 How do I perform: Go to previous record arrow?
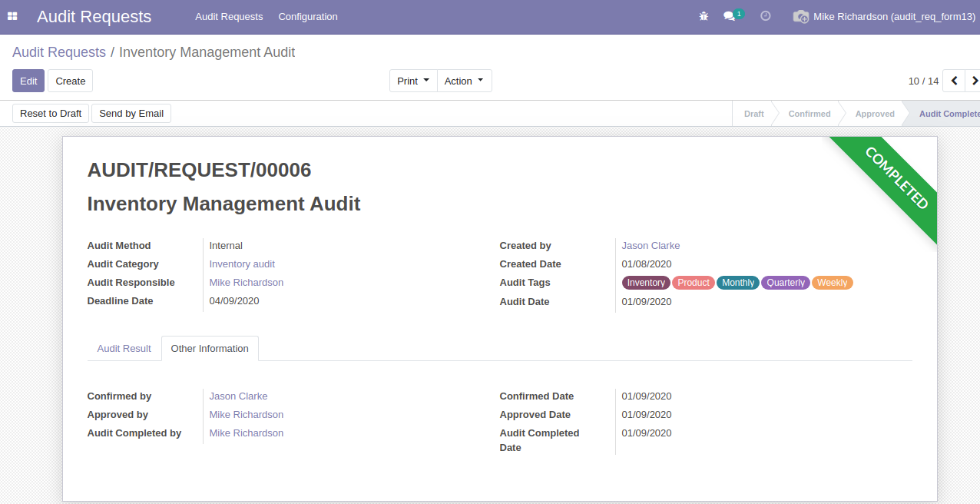954,81
